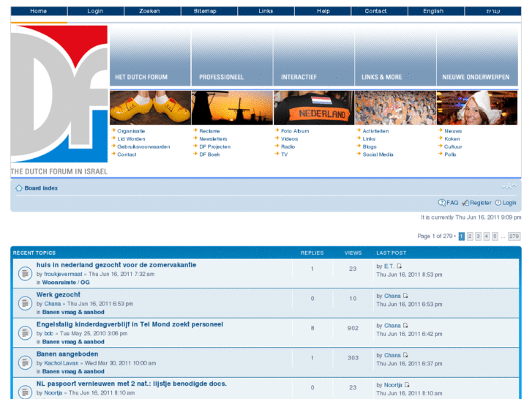
Task: Open the Professioneel section tab
Action: point(232,56)
